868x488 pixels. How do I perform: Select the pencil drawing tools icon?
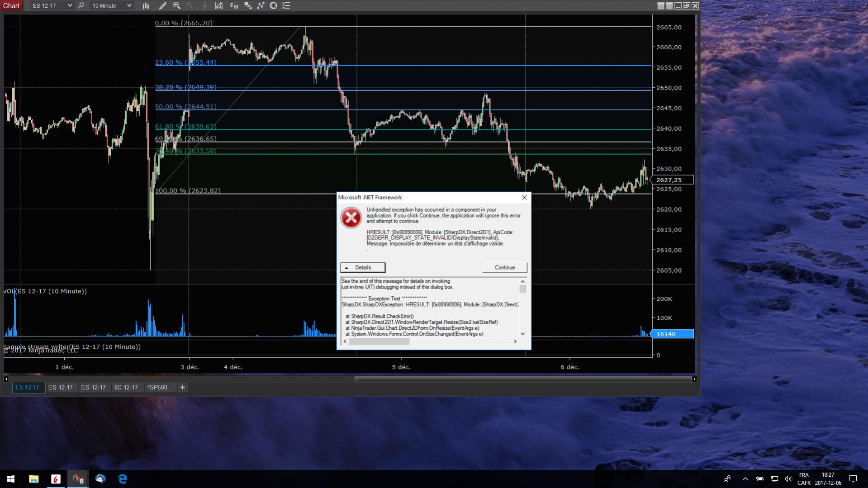click(163, 5)
